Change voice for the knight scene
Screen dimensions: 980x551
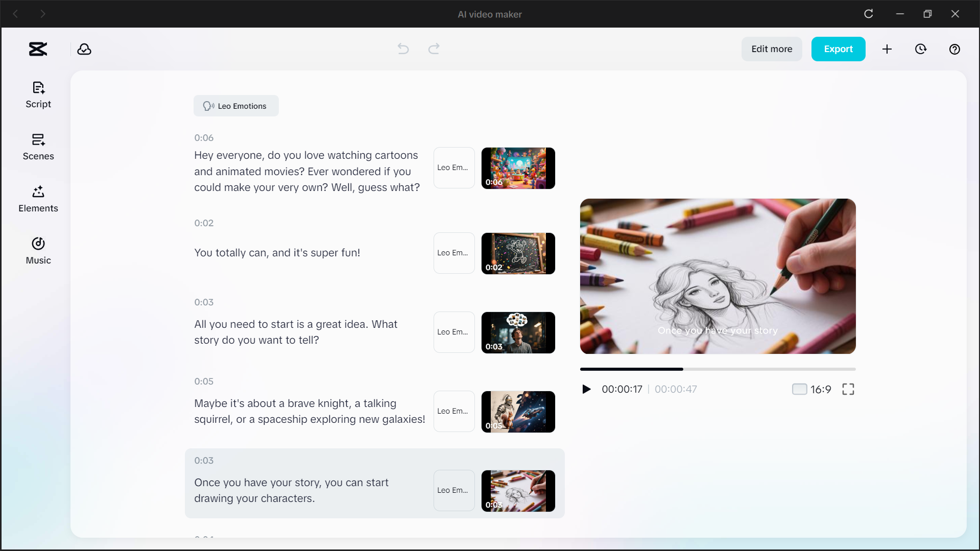[x=453, y=412]
